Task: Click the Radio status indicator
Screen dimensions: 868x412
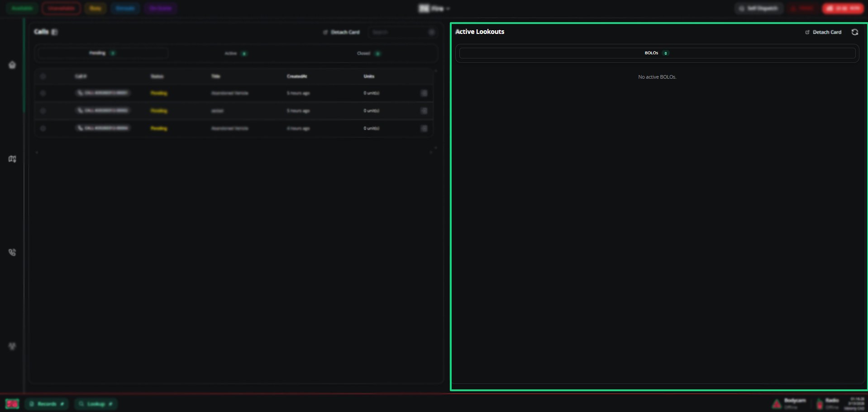Action: (x=827, y=403)
